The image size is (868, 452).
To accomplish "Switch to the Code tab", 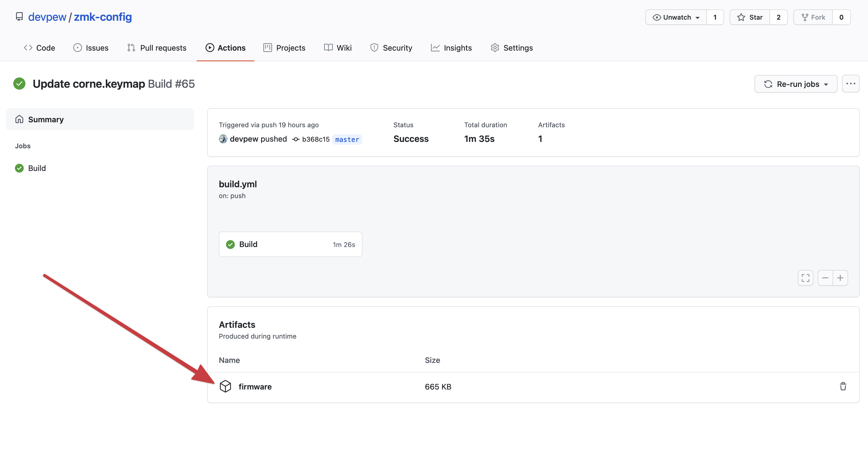I will click(x=40, y=48).
